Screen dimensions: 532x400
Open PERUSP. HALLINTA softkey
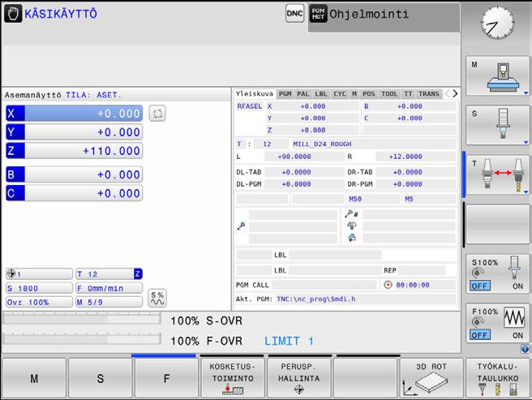click(299, 378)
